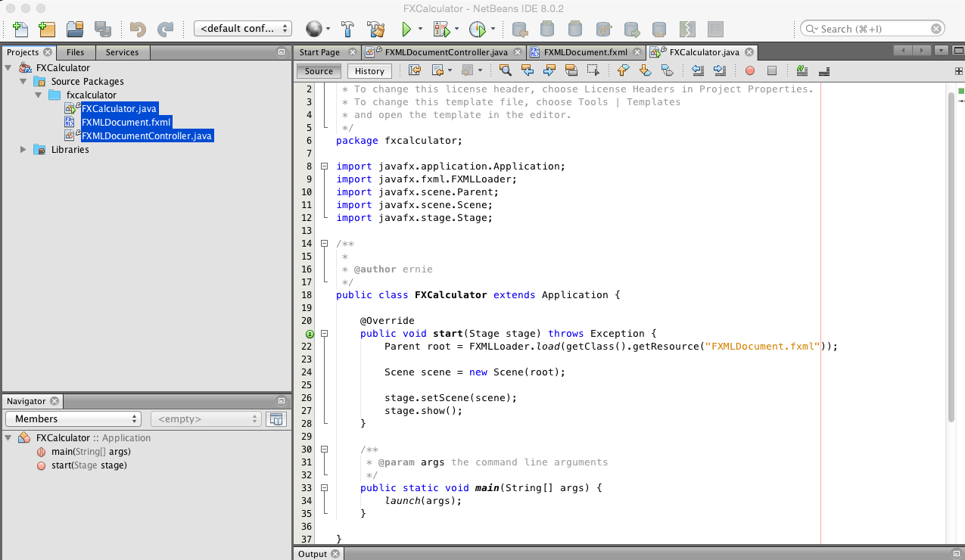This screenshot has width=965, height=560.
Task: Open the Members dropdown in Navigator
Action: (73, 418)
